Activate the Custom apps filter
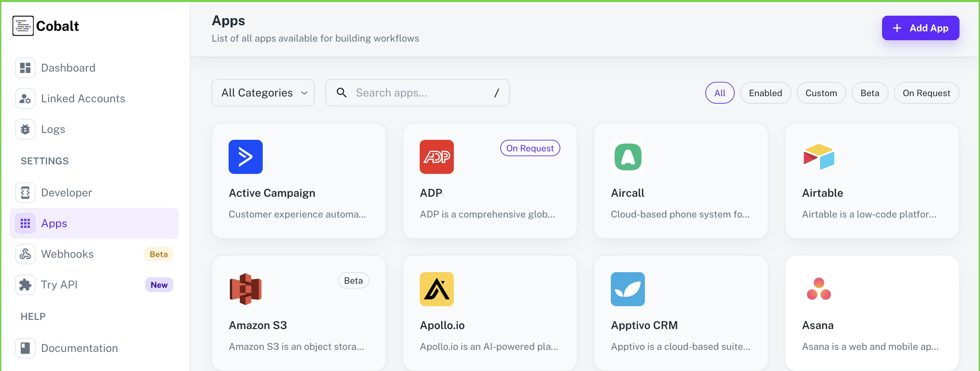The image size is (980, 371). click(x=821, y=92)
